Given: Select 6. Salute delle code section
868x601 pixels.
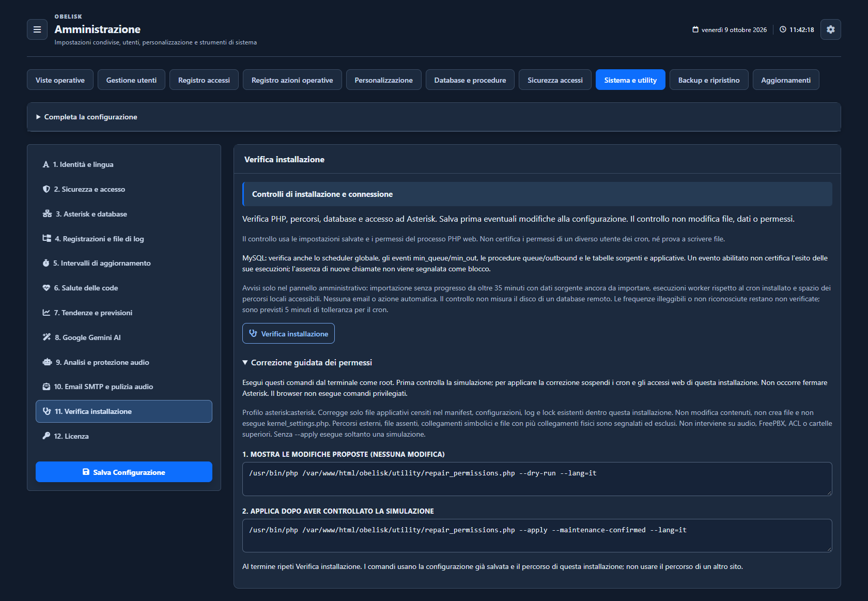Looking at the screenshot, I should point(124,288).
